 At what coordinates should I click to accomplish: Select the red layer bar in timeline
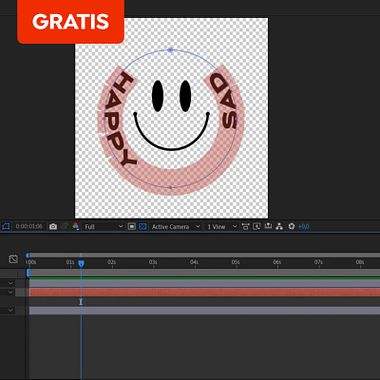click(x=204, y=292)
